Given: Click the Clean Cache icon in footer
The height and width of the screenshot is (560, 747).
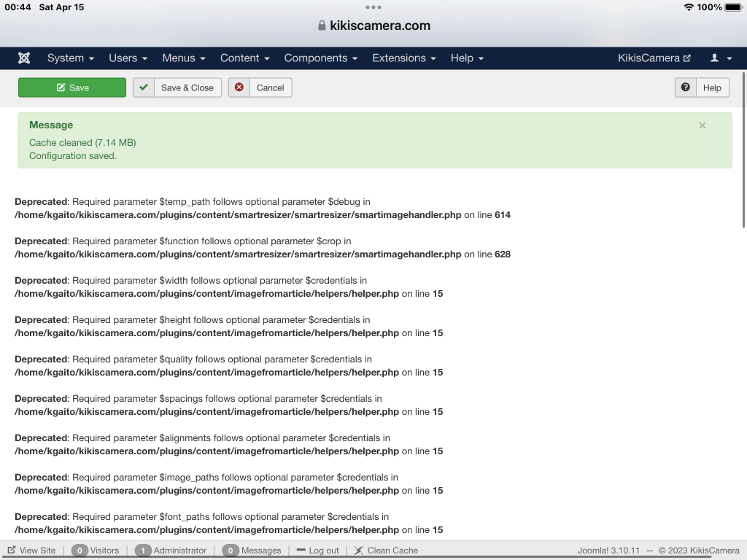Looking at the screenshot, I should [x=359, y=551].
